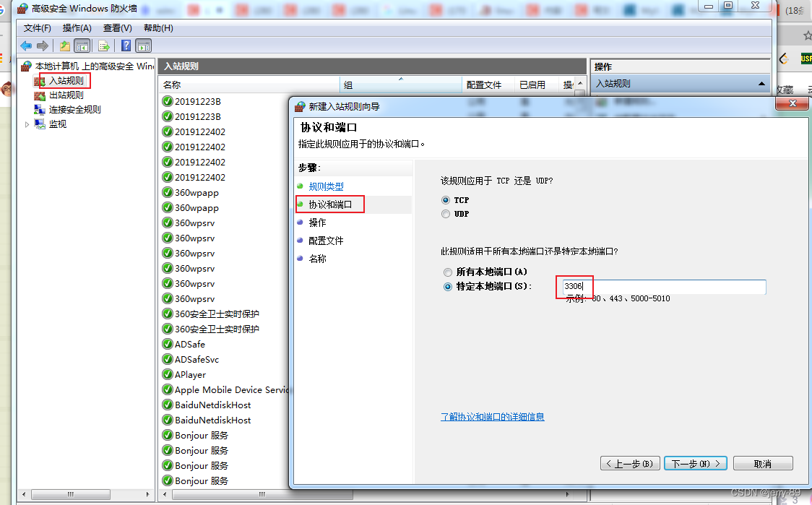The width and height of the screenshot is (812, 505).
Task: Click the Forward arrow toolbar icon
Action: point(43,46)
